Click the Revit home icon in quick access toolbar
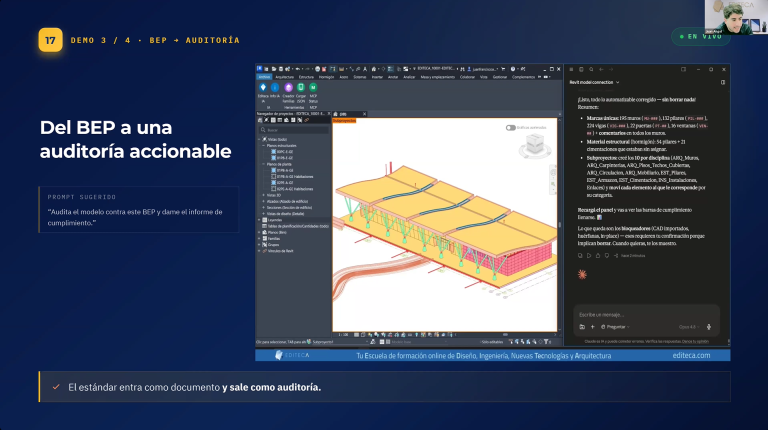768x430 pixels. pos(374,69)
